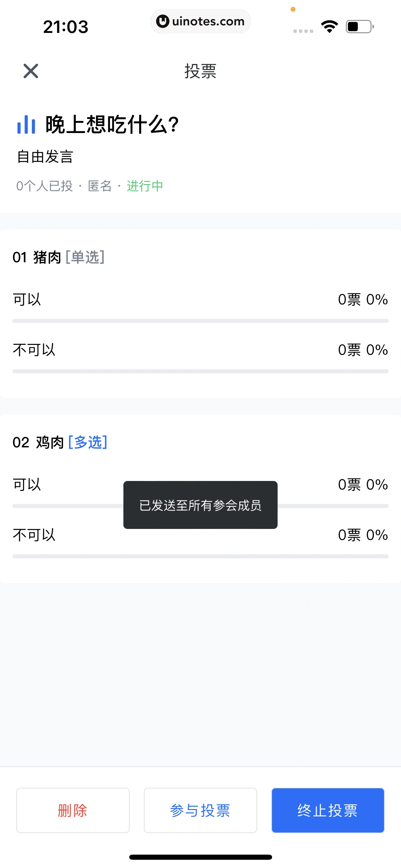The height and width of the screenshot is (868, 401).
Task: Tap the uinotes.com address pill
Action: 200,21
